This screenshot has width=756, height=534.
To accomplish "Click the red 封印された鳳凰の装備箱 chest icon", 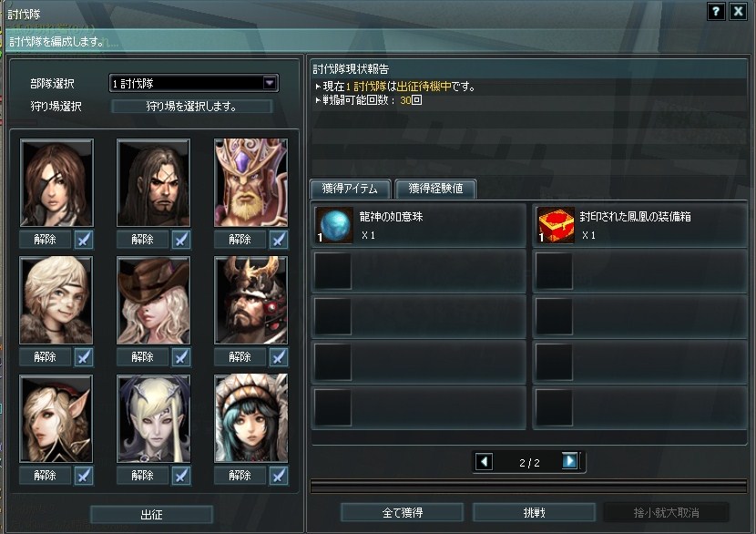I will [x=556, y=225].
